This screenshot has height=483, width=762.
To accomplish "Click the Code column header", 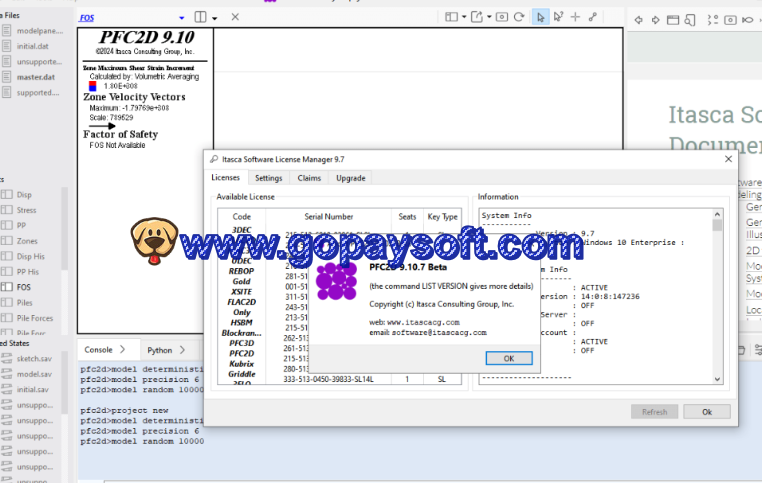I will click(242, 217).
